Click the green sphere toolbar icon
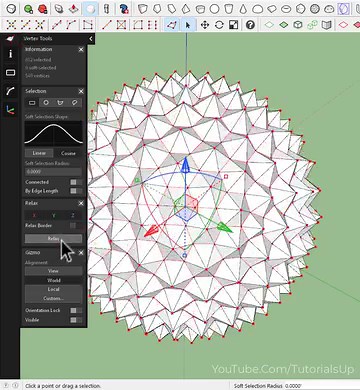Screen dimensions: 360x390 tap(28, 9)
